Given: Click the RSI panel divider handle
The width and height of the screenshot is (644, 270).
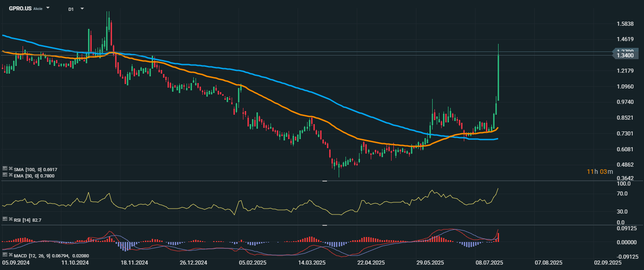Looking at the screenshot, I should pos(324,181).
